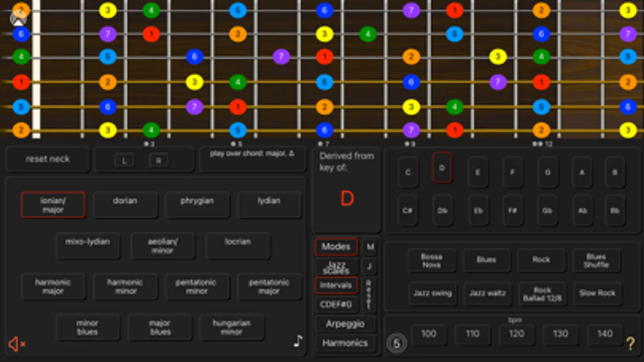Select the harmonic minor scale
Screen dimensions: 644x362
coord(125,286)
